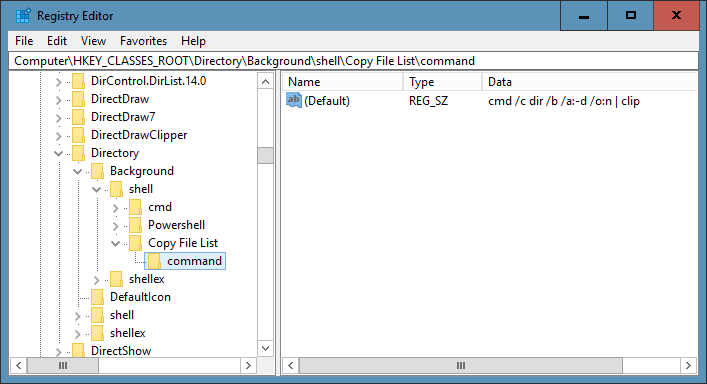The width and height of the screenshot is (707, 384).
Task: Click the values pane scroll left arrow
Action: pos(291,366)
